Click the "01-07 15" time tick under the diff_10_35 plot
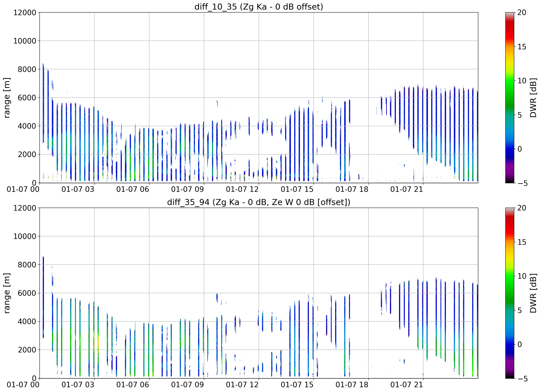 coord(297,189)
